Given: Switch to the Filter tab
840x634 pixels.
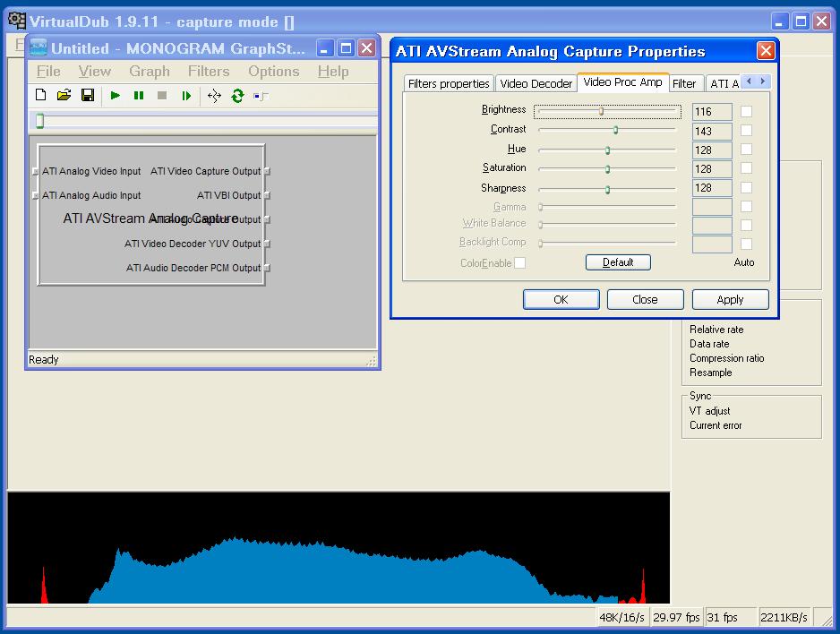Looking at the screenshot, I should 684,83.
